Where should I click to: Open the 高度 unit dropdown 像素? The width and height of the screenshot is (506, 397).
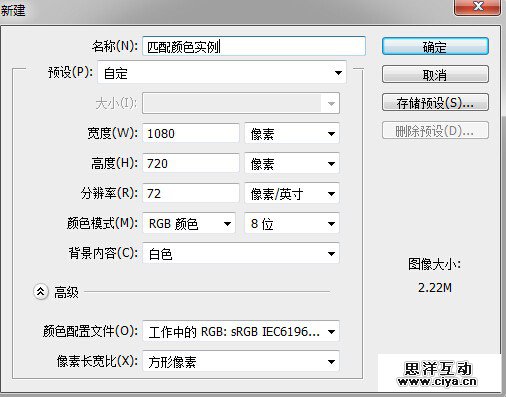coord(292,163)
